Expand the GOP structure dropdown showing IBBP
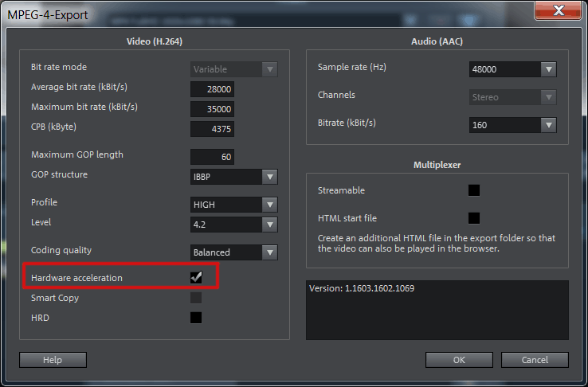 (234, 177)
